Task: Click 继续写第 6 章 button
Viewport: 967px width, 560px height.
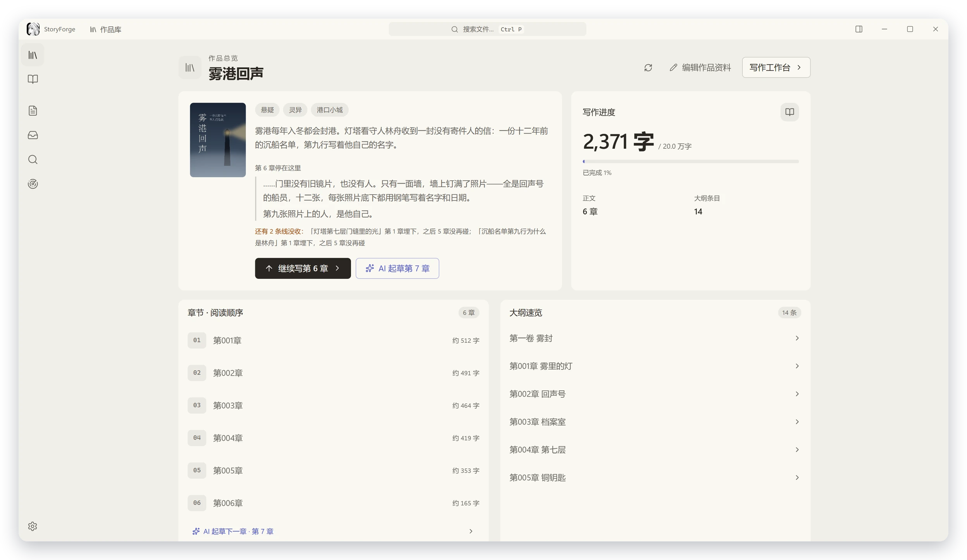Action: pos(303,268)
